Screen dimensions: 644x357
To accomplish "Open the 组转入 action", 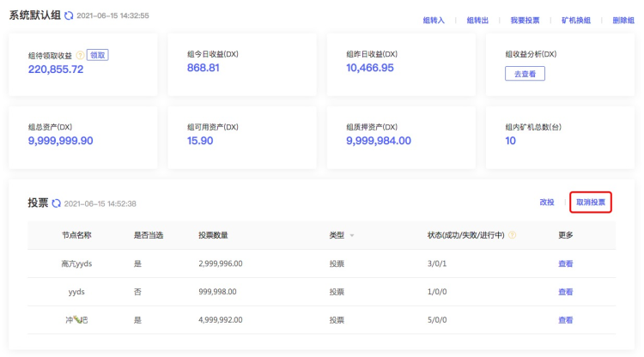I will coord(434,20).
